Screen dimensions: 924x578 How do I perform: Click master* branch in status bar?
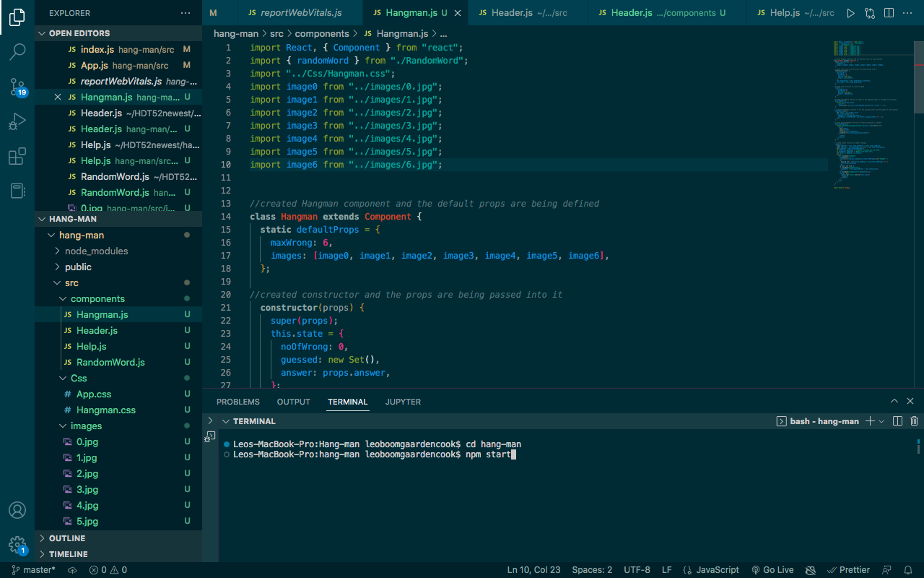click(34, 570)
